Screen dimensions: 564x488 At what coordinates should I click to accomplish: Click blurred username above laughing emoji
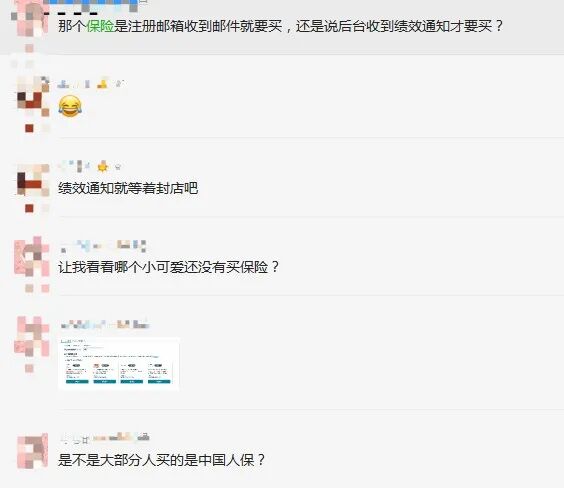pyautogui.click(x=74, y=84)
